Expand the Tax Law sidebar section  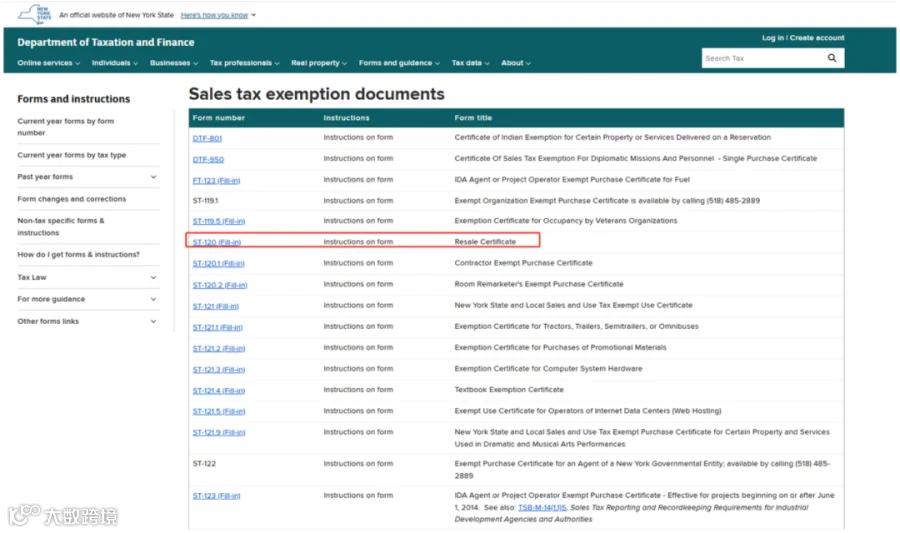87,277
